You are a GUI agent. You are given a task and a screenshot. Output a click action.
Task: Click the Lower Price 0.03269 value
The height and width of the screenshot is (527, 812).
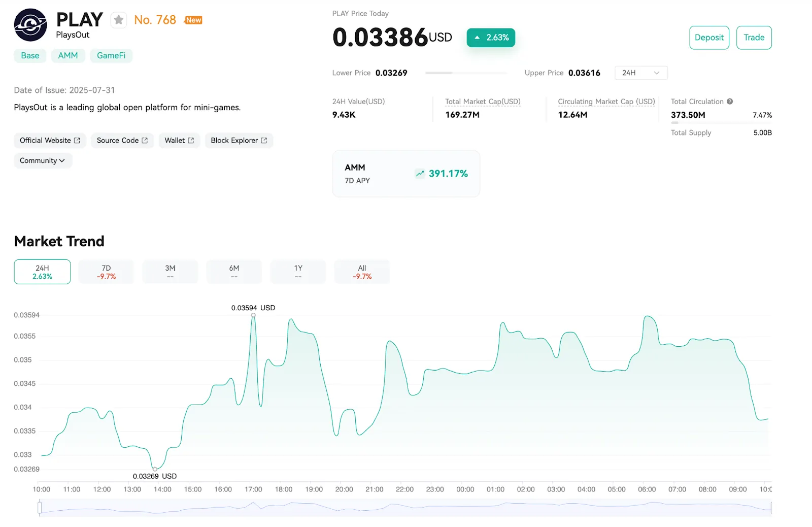pyautogui.click(x=391, y=73)
